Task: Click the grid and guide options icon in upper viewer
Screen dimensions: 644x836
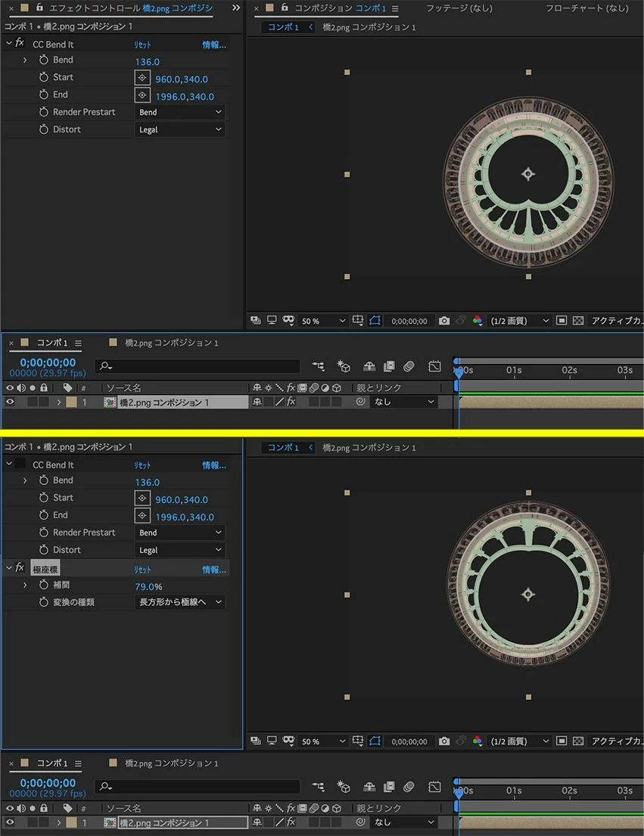Action: (x=358, y=321)
